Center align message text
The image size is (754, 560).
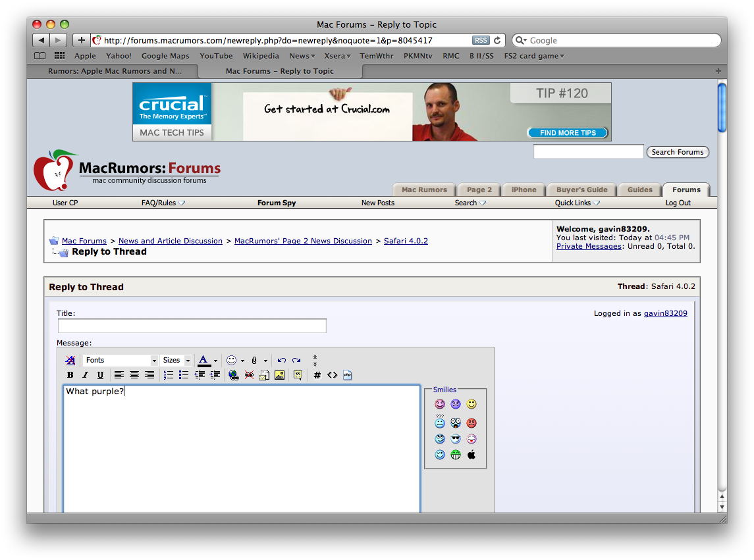click(134, 375)
